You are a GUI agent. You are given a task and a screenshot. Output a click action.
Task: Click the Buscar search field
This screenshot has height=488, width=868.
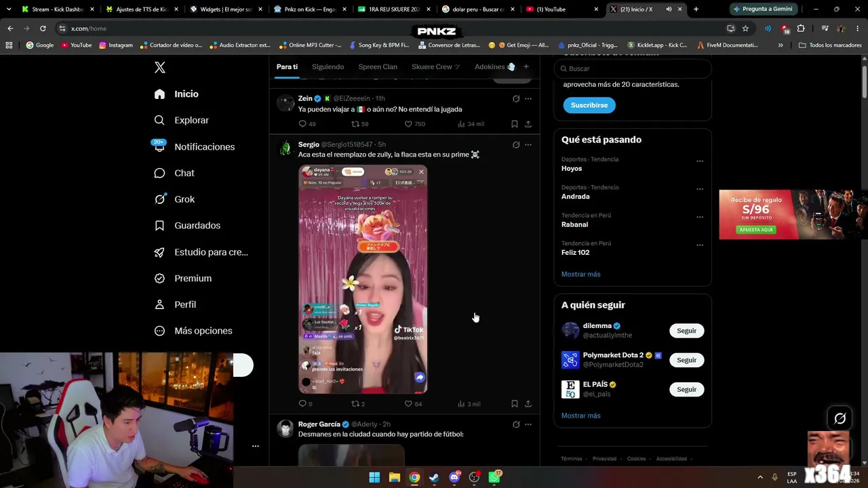point(633,68)
